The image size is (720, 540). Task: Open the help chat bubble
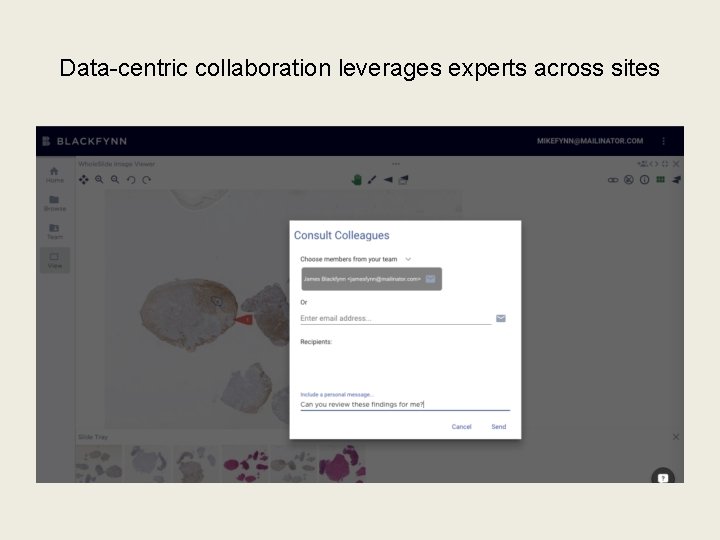coord(663,478)
